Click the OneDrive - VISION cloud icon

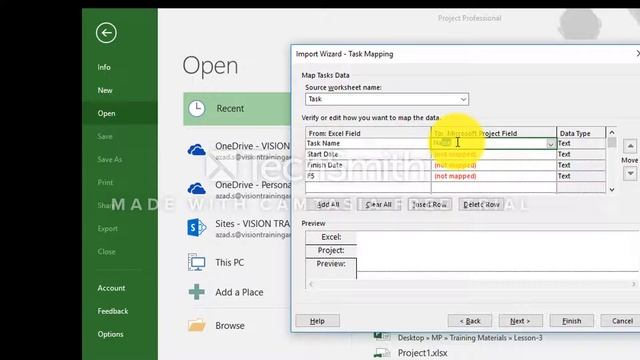197,150
